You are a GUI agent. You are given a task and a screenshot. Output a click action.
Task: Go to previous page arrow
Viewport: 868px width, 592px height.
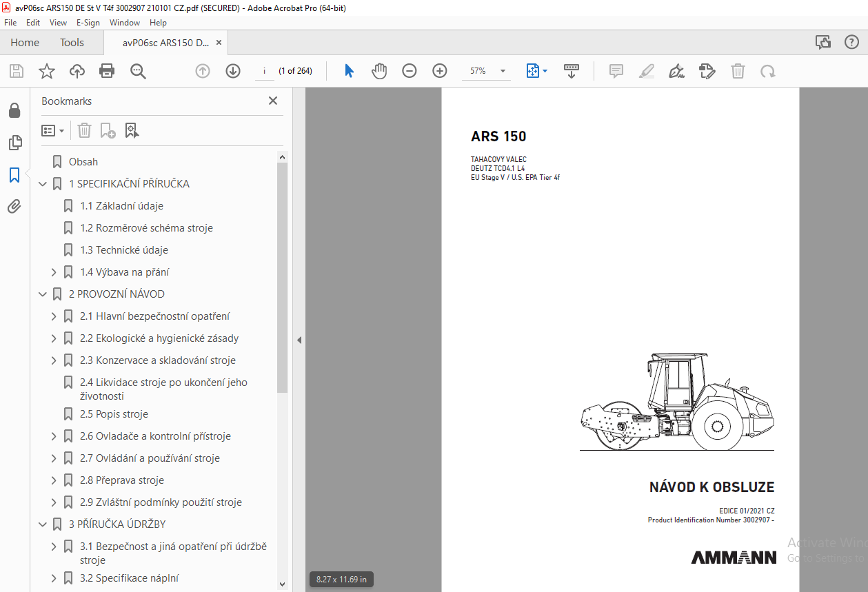[203, 71]
